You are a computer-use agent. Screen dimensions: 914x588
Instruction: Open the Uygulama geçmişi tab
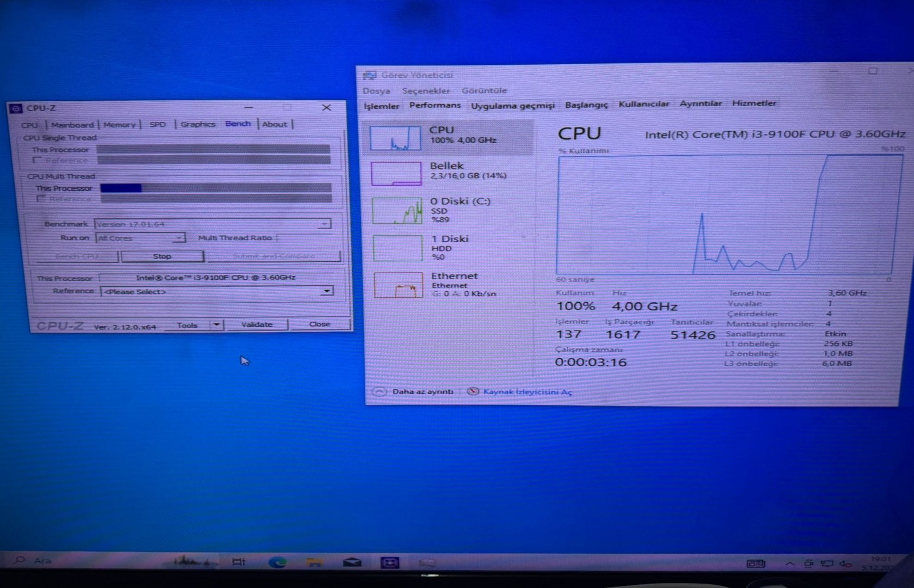[x=513, y=105]
